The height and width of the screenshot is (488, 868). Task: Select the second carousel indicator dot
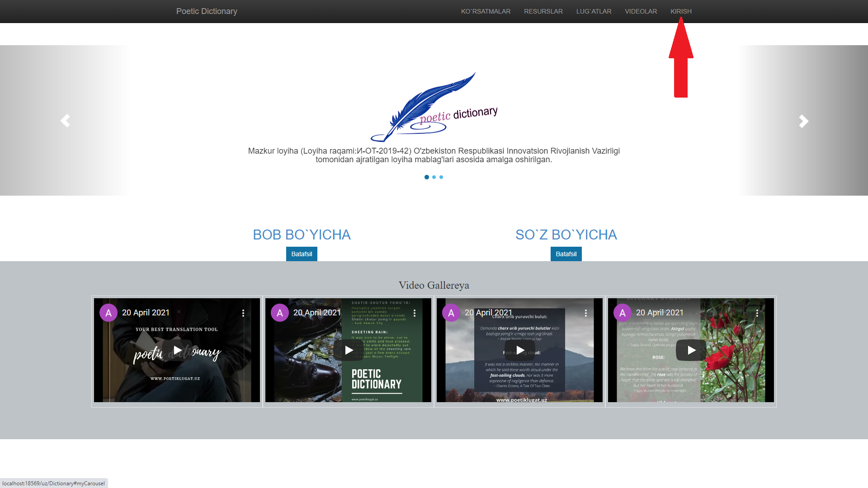[434, 177]
